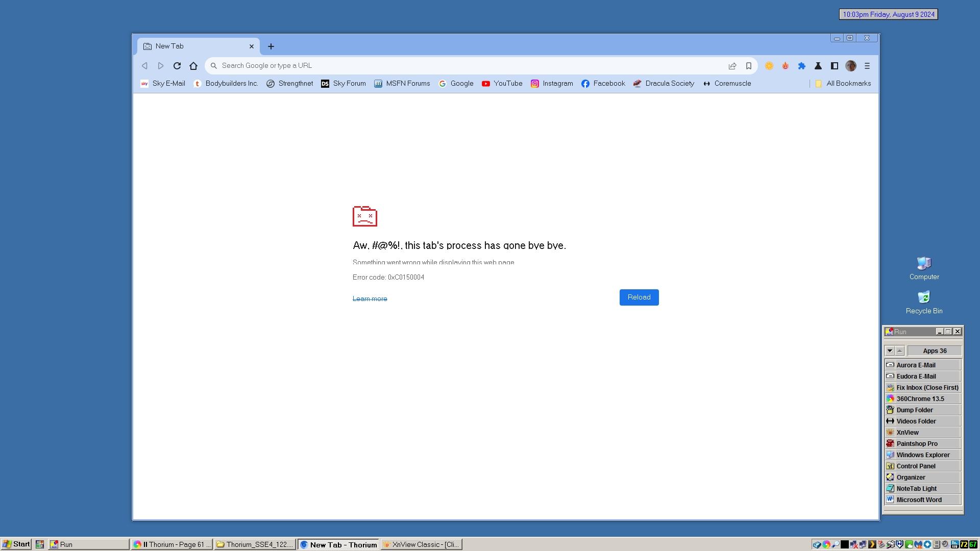Viewport: 980px width, 551px height.
Task: Follow the Learn more link
Action: pos(370,299)
